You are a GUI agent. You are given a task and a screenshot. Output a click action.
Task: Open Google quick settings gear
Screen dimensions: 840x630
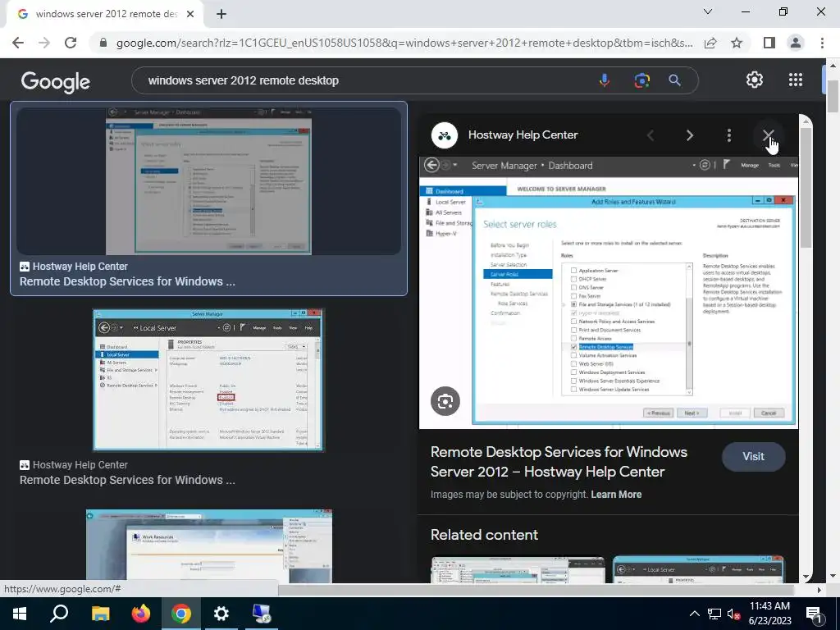click(x=755, y=80)
